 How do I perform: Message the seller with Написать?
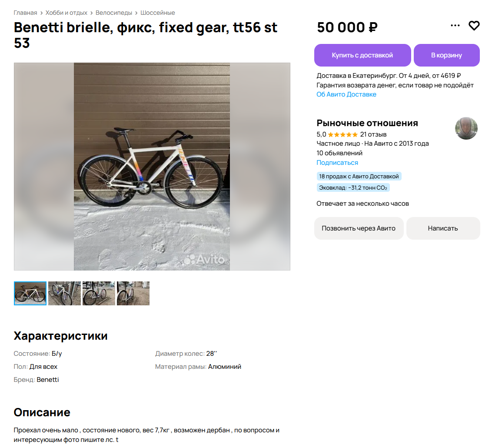443,228
